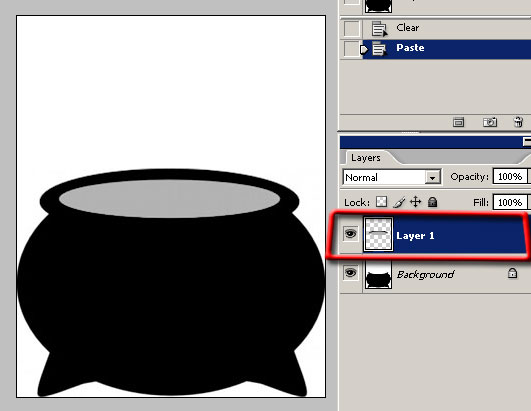This screenshot has width=531, height=411.
Task: Toggle checkbox beside the Paste step
Action: [x=351, y=49]
